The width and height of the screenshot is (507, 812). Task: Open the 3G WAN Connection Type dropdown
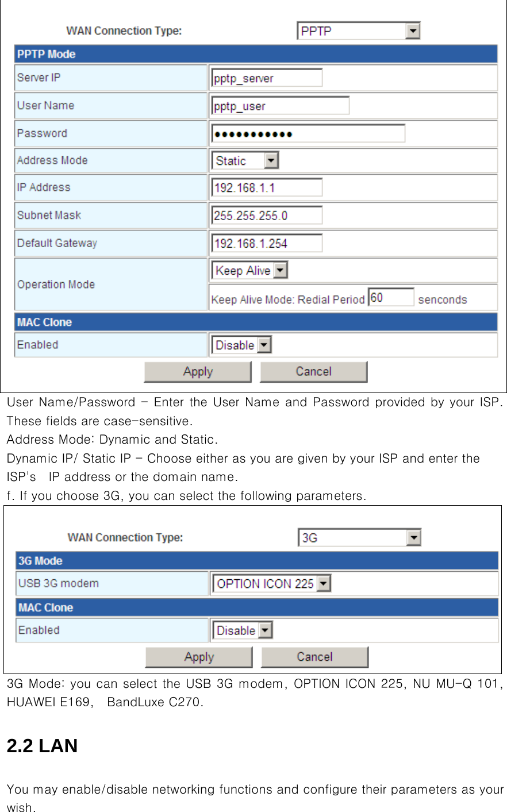pyautogui.click(x=359, y=538)
